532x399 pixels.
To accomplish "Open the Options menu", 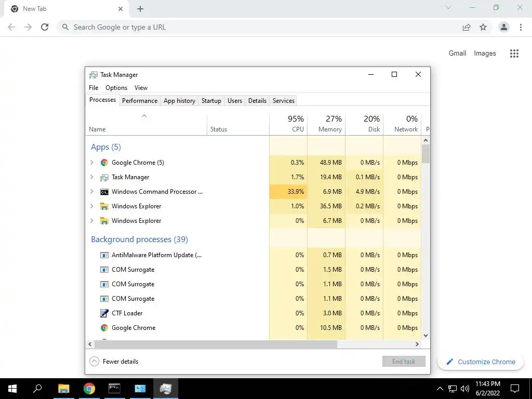I will click(x=116, y=87).
